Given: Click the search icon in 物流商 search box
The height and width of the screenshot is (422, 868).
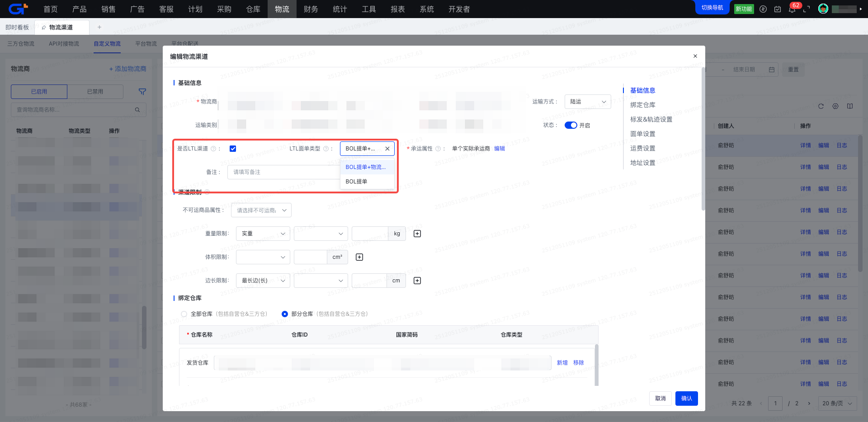Looking at the screenshot, I should (x=137, y=110).
